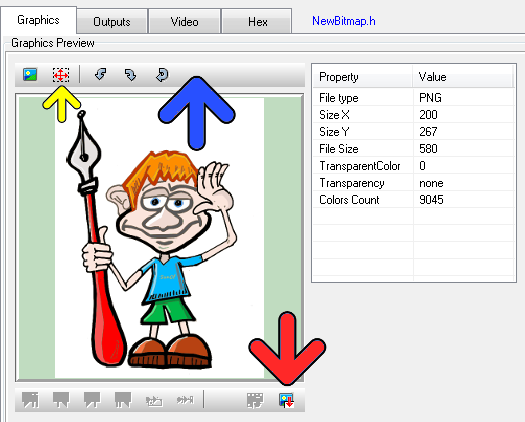Select the File type PNG row
The width and height of the screenshot is (525, 422).
pyautogui.click(x=414, y=98)
